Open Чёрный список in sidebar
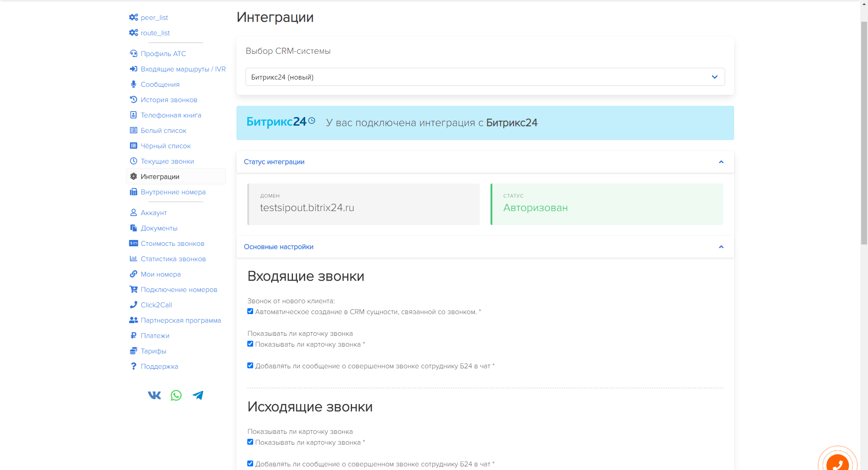Image resolution: width=868 pixels, height=470 pixels. coord(165,146)
